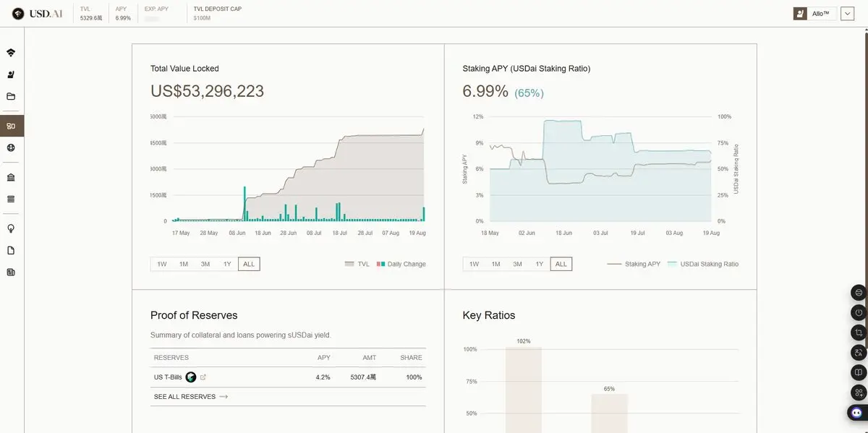This screenshot has width=868, height=433.
Task: Open the stacked-layers sidebar icon
Action: pos(11,199)
